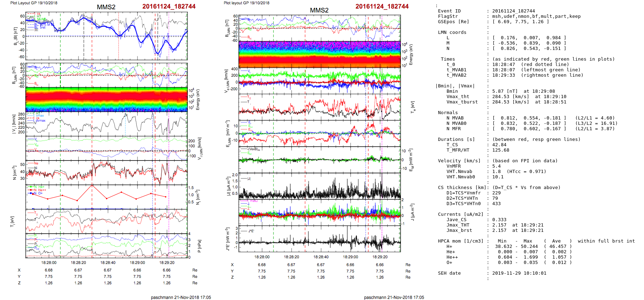
Task: Click the red event ID title above left plot
Action: [169, 6]
